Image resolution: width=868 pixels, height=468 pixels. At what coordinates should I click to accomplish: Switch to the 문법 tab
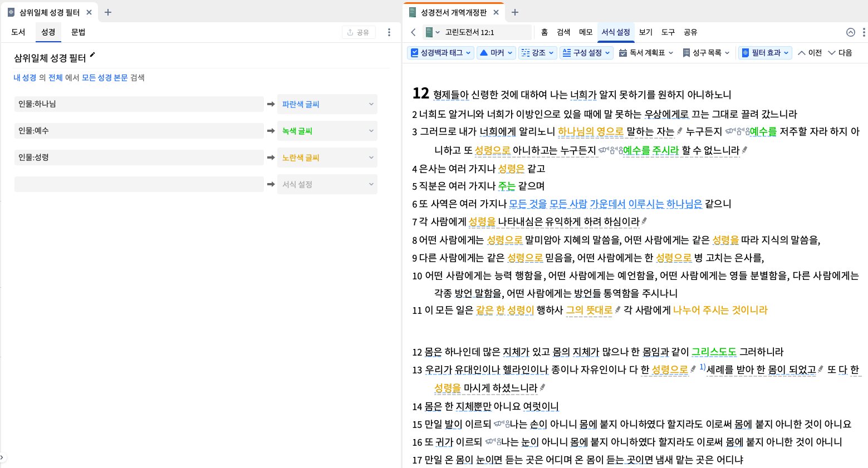point(79,32)
